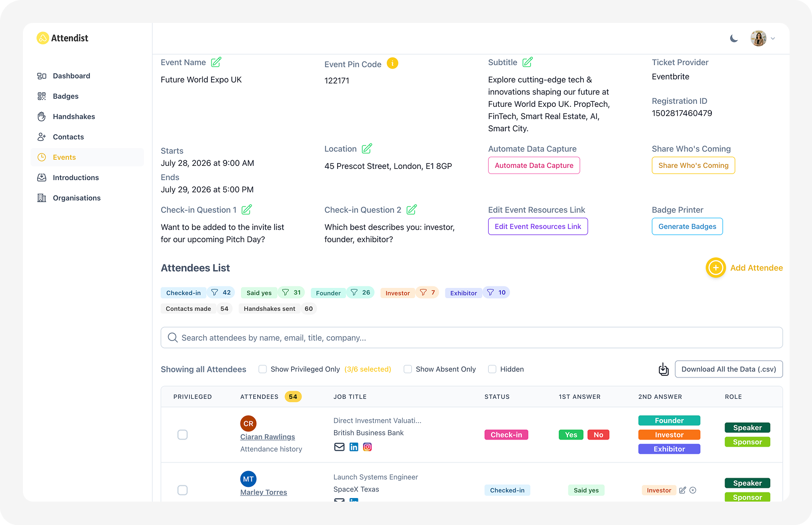Select Exhibitor answer for Ciaran Rawlings
The image size is (812, 525).
coord(669,449)
